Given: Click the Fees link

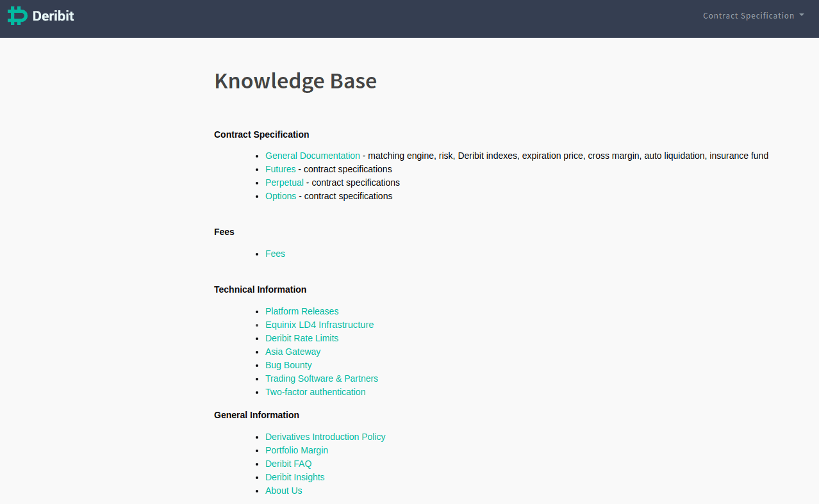Looking at the screenshot, I should [x=275, y=254].
